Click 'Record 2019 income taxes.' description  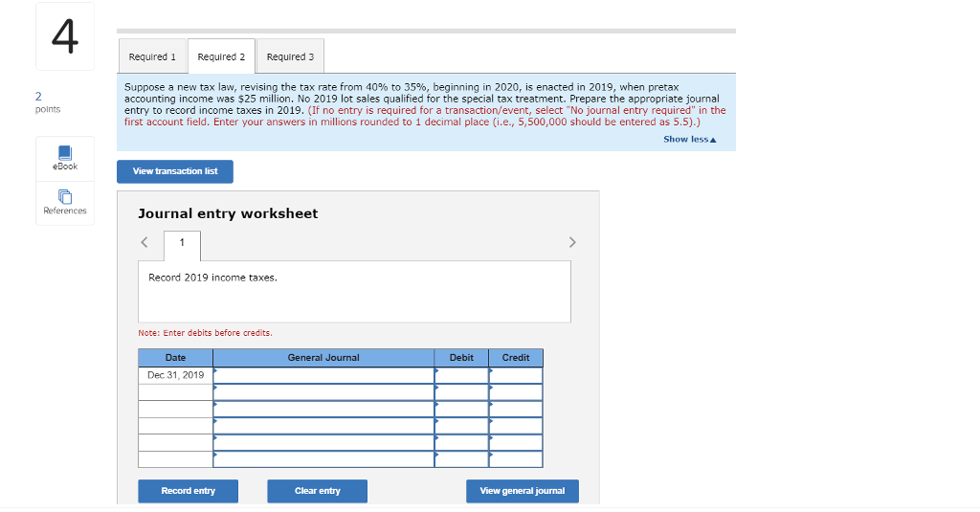pos(212,278)
